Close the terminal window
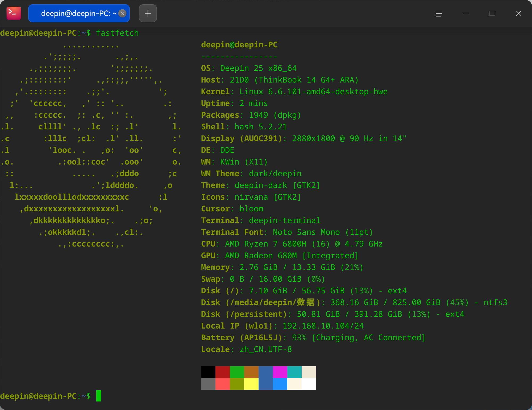 click(519, 13)
